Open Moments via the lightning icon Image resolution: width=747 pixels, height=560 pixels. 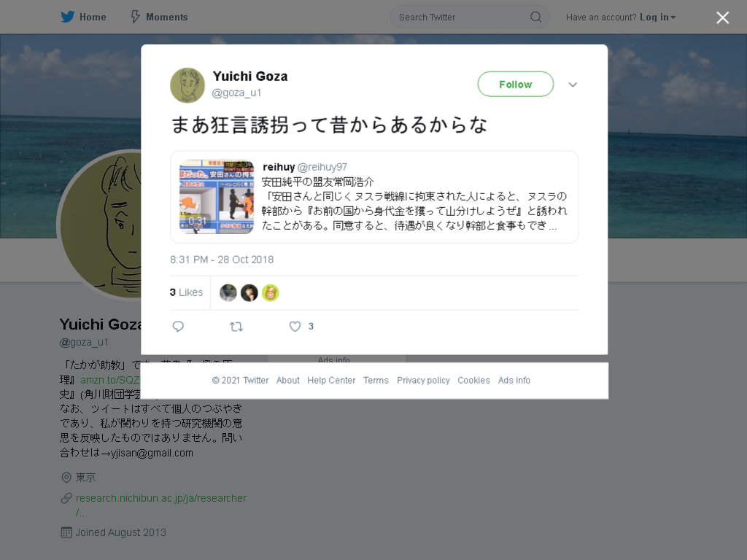(136, 17)
